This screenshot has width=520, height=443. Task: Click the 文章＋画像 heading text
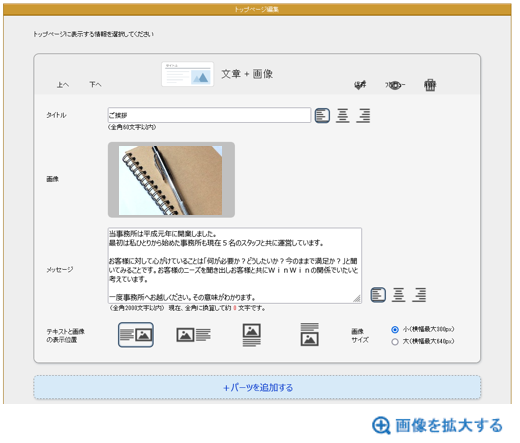(247, 74)
